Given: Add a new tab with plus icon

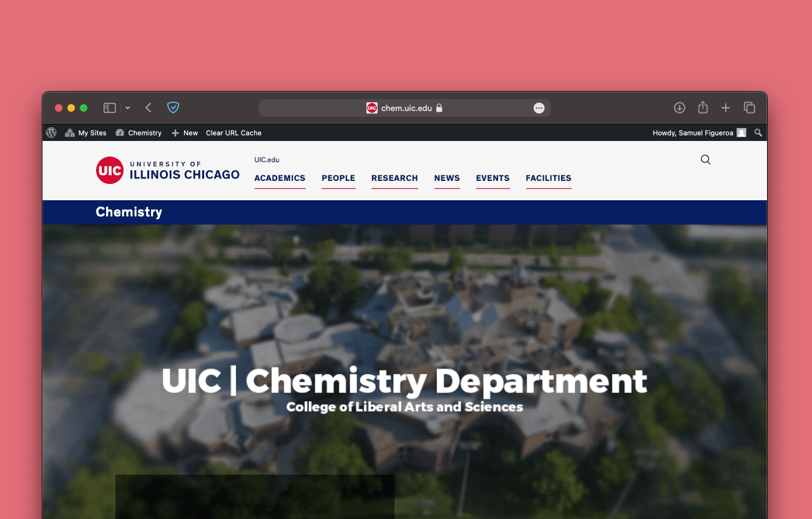Looking at the screenshot, I should [726, 108].
